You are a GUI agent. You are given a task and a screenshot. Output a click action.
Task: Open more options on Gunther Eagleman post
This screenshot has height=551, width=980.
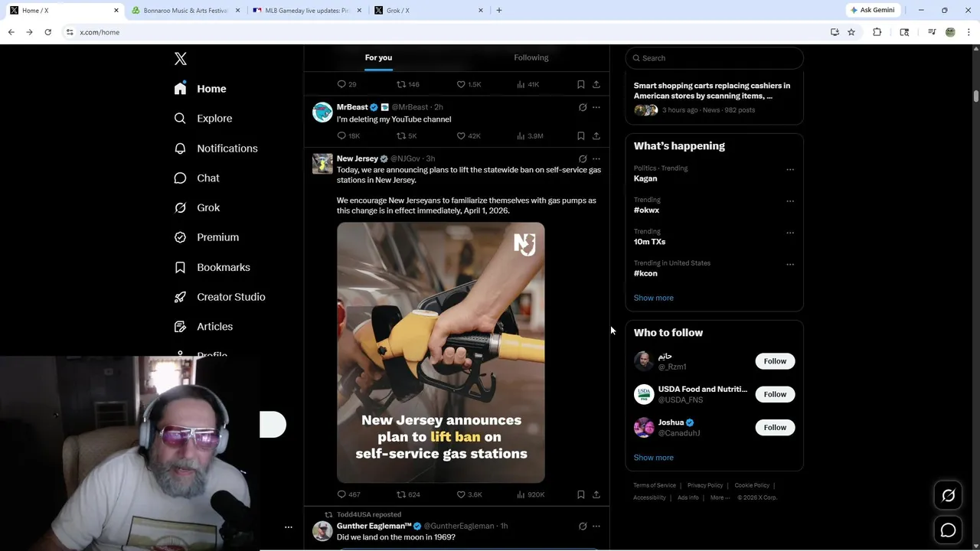596,527
